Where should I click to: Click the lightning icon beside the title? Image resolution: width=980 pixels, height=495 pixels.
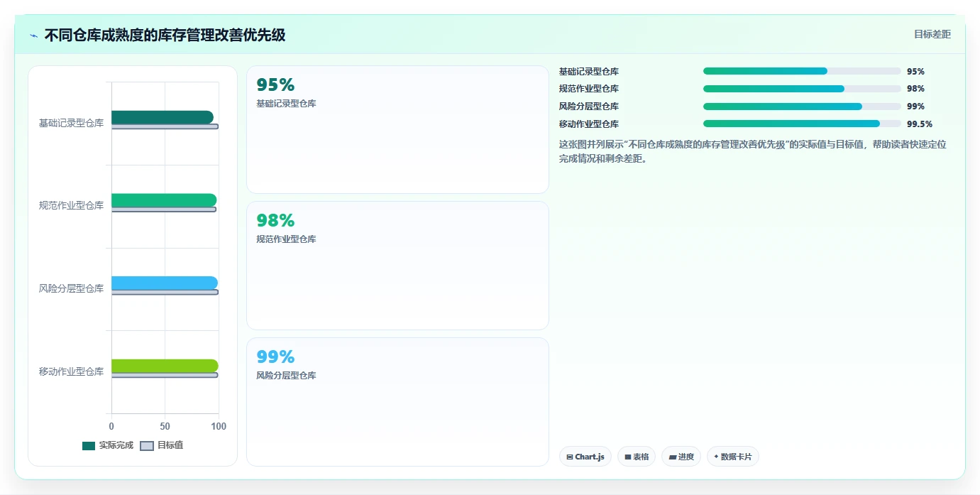tap(34, 36)
